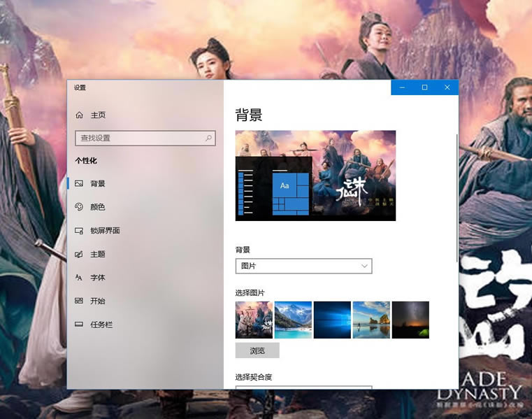Click the 颜色 palette icon
The height and width of the screenshot is (419, 532).
79,207
